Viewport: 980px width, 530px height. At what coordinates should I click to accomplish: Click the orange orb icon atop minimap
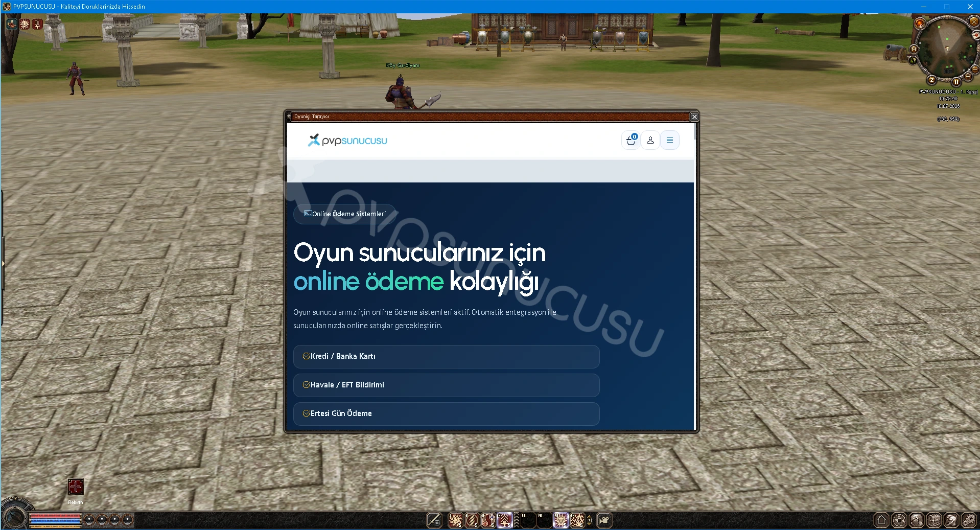click(x=920, y=24)
